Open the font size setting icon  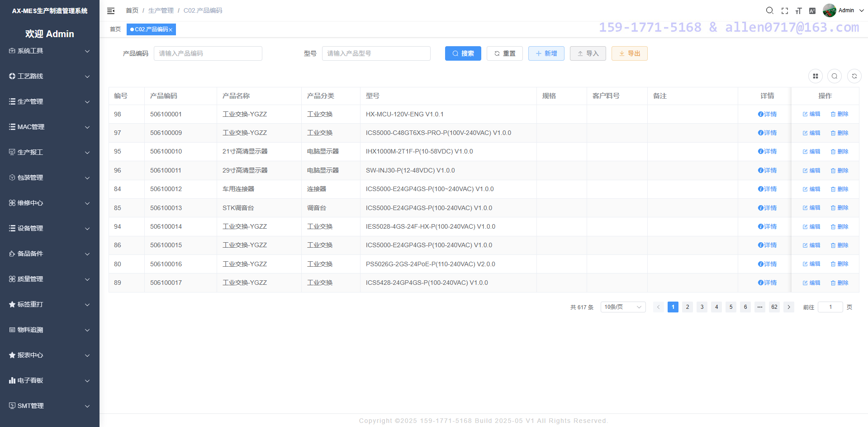[799, 11]
